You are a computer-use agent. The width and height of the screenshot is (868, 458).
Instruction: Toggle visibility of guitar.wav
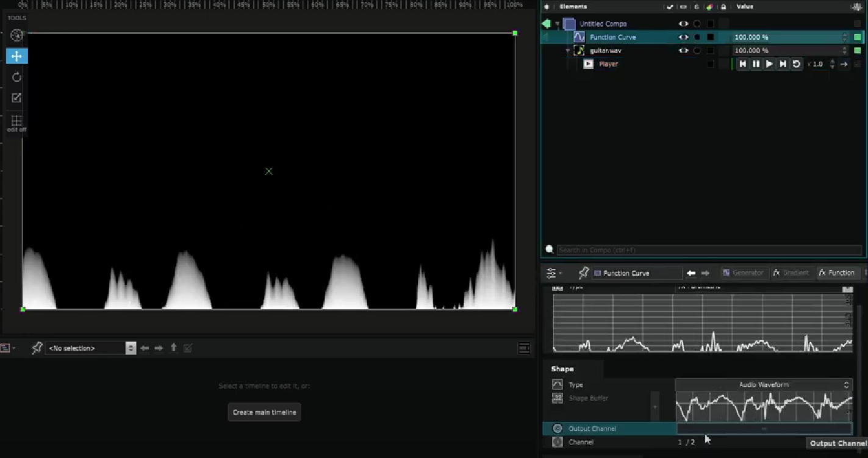click(683, 51)
